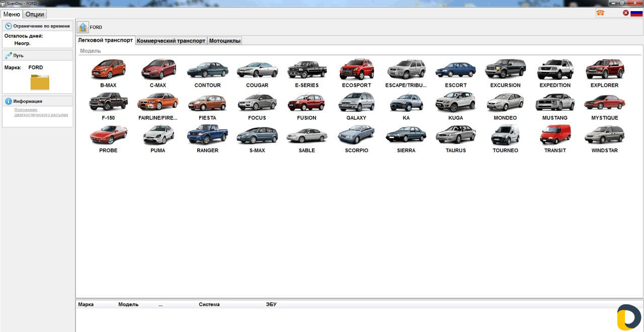Open the EXPEDITION model icon
Image resolution: width=644 pixels, height=332 pixels.
tap(555, 70)
